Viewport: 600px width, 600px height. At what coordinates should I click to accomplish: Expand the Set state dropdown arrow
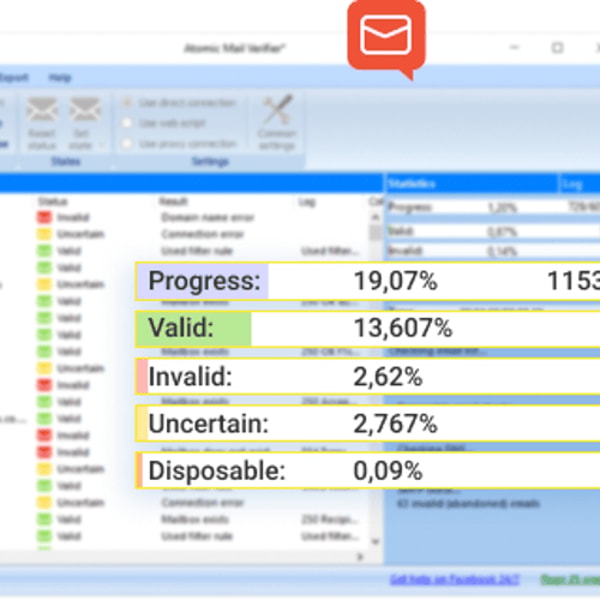tap(102, 145)
